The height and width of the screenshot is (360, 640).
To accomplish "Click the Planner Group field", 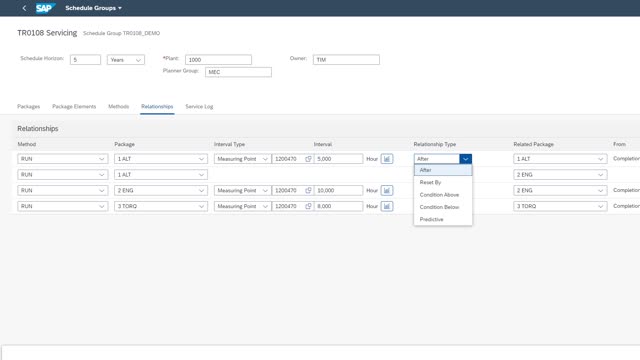I will coord(238,72).
